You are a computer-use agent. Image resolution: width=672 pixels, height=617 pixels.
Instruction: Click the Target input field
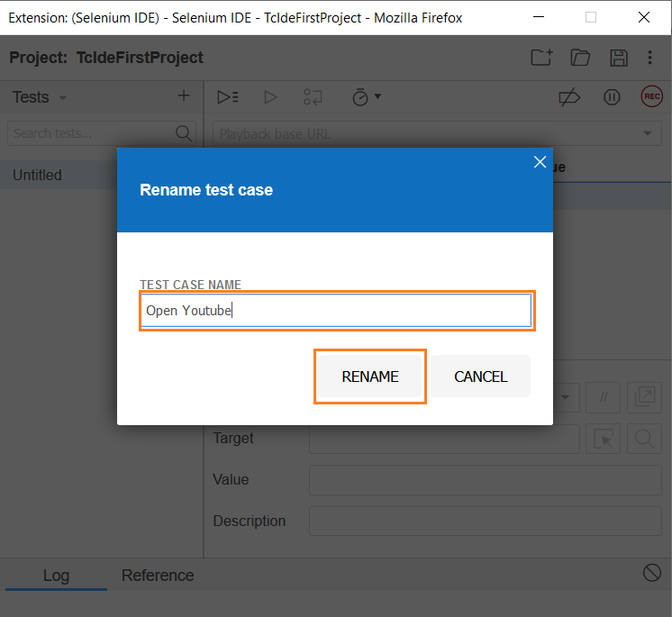tap(444, 439)
